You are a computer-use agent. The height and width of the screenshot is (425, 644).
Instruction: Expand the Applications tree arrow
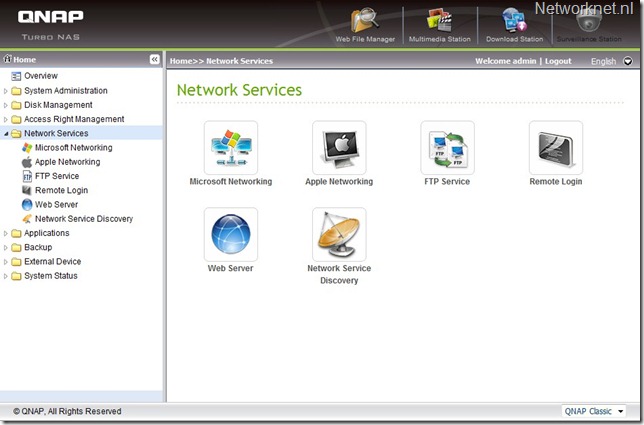[5, 233]
